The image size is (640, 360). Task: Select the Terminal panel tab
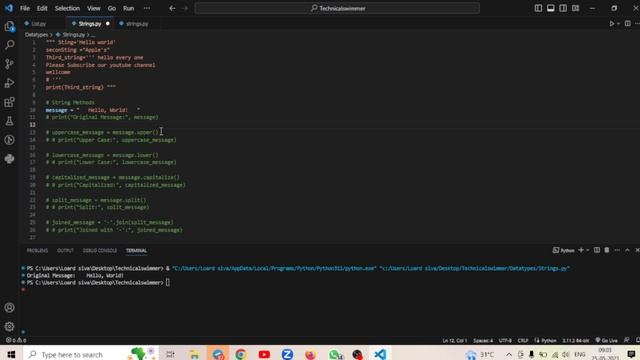pos(136,251)
